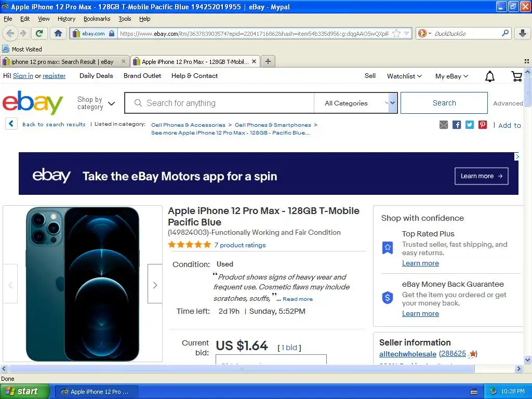532x399 pixels.
Task: Open the Tools menu
Action: click(x=125, y=19)
